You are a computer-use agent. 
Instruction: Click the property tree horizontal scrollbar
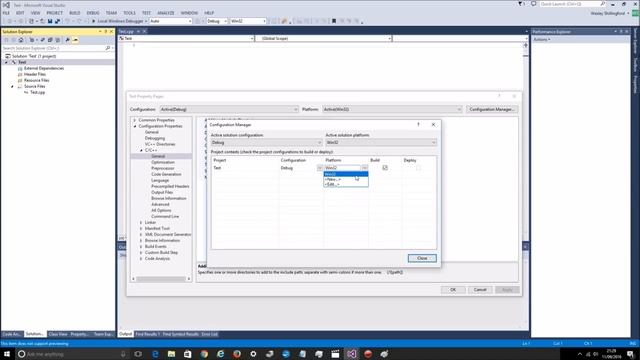(x=161, y=279)
